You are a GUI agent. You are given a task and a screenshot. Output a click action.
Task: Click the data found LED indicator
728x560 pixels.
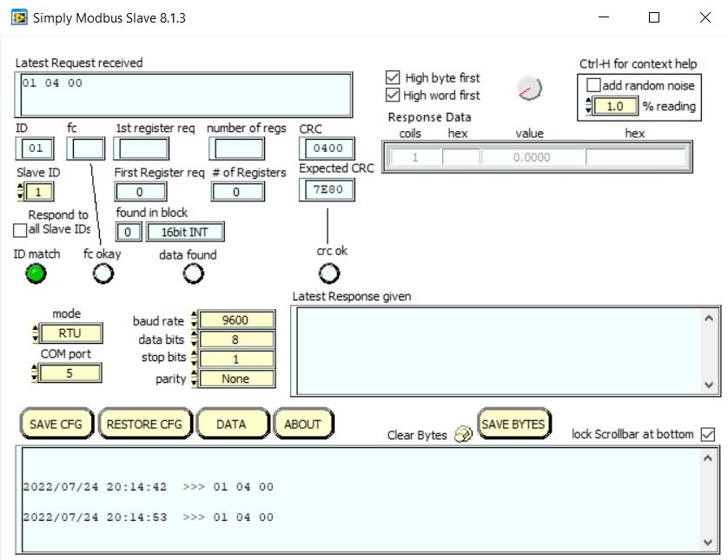[193, 273]
